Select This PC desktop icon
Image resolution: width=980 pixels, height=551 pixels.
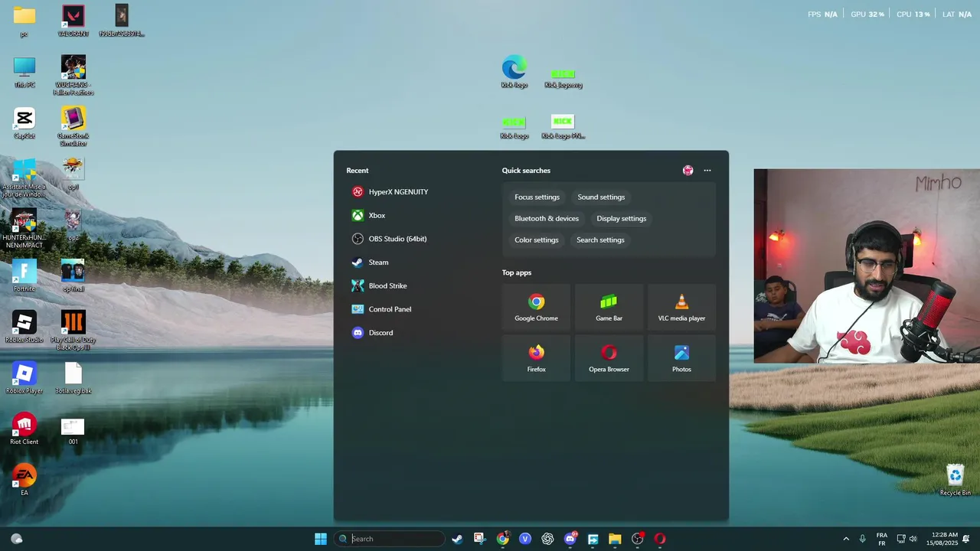24,72
